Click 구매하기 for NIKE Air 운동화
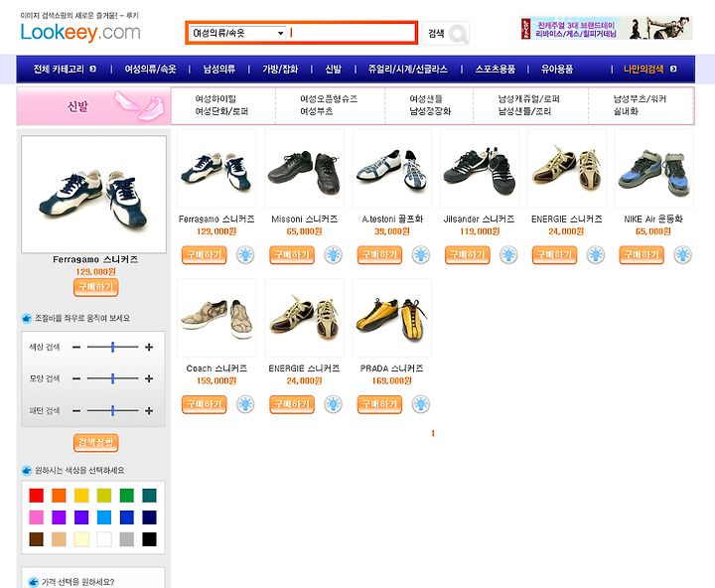 [642, 255]
